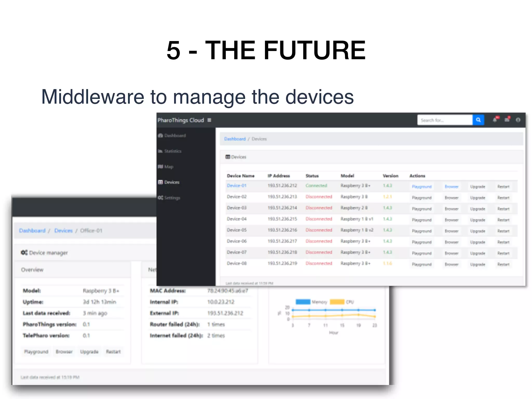Open Statistics in the sidebar menu
Image resolution: width=532 pixels, height=399 pixels.
[173, 151]
